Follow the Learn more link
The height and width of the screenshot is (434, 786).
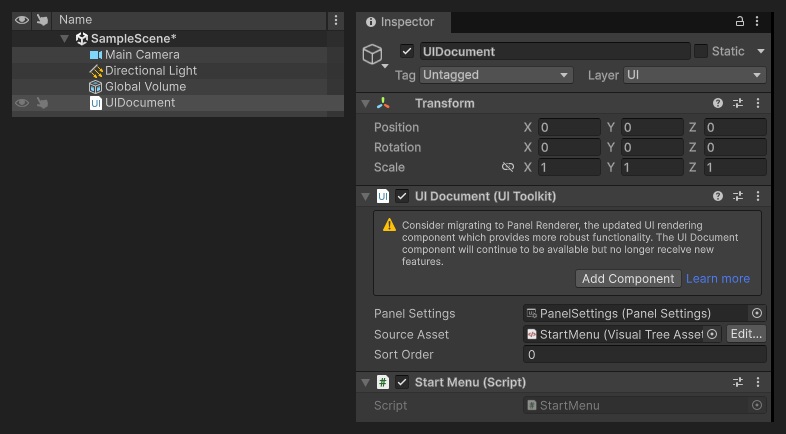[718, 279]
